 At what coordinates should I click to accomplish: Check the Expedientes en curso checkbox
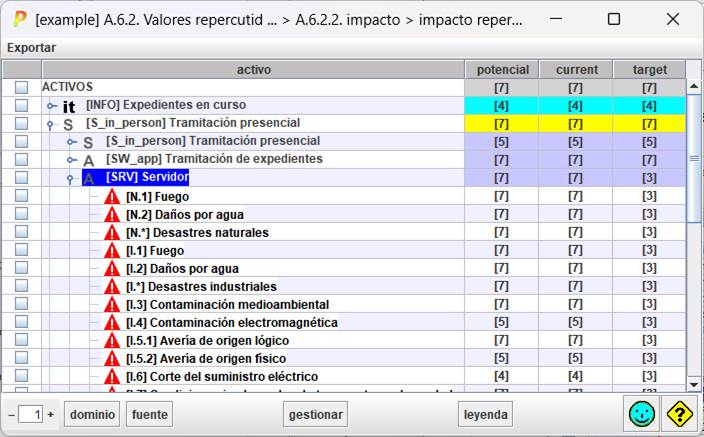pyautogui.click(x=21, y=106)
